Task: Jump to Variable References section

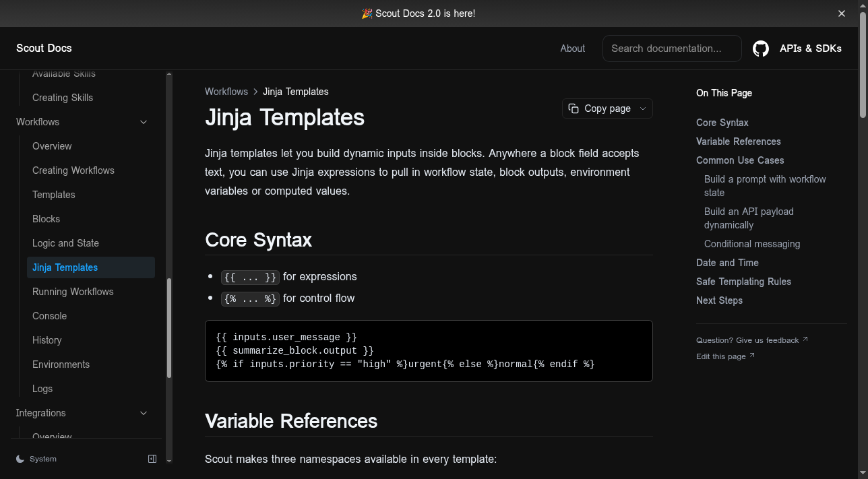Action: [x=739, y=141]
